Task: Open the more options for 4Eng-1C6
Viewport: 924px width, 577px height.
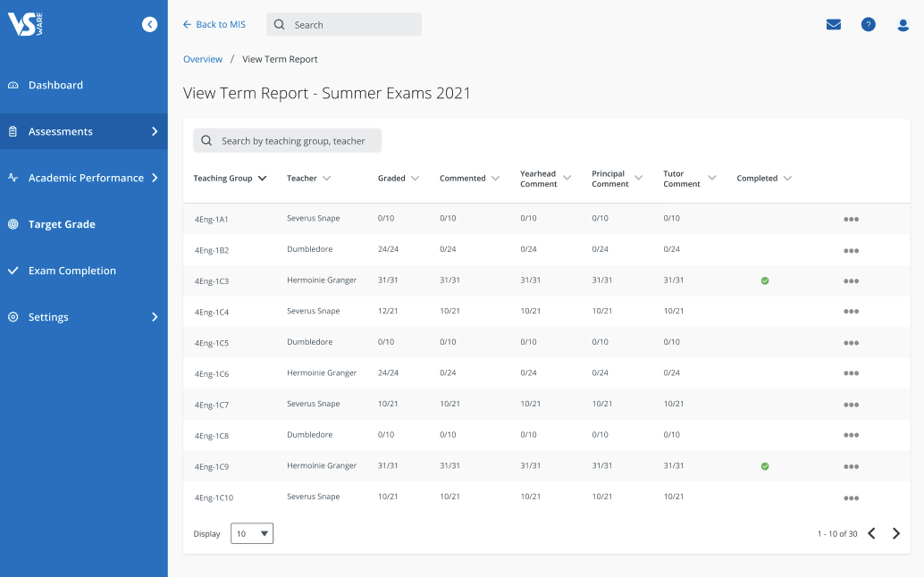Action: pyautogui.click(x=851, y=373)
